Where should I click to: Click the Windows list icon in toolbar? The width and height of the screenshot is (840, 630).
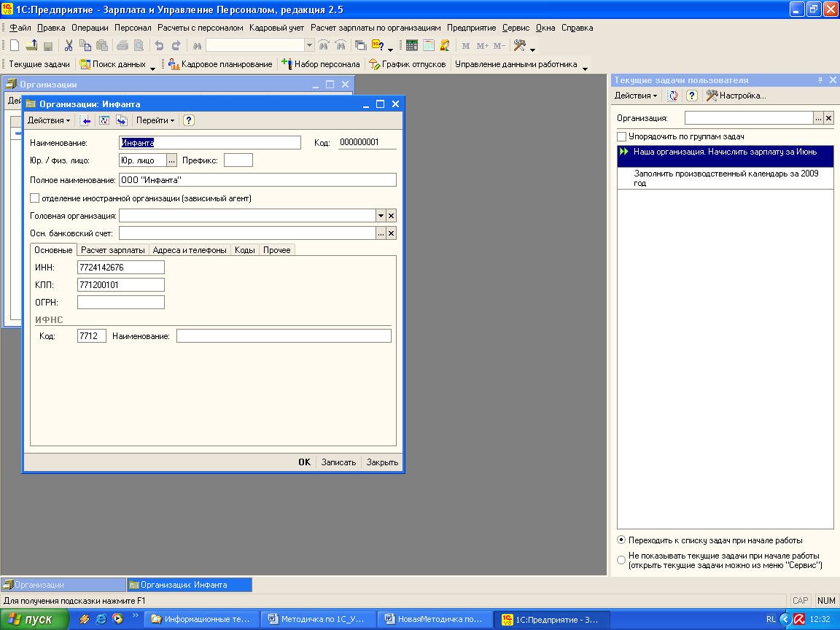coord(360,45)
